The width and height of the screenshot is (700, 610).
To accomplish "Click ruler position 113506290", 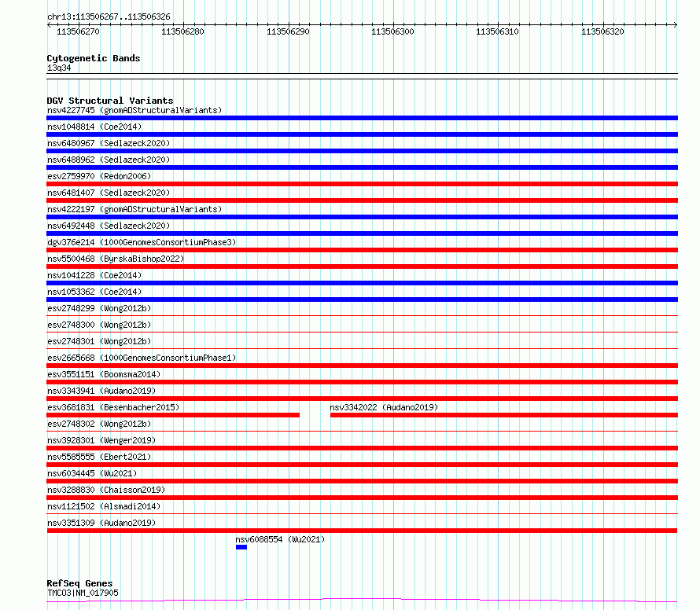I will 288,31.
